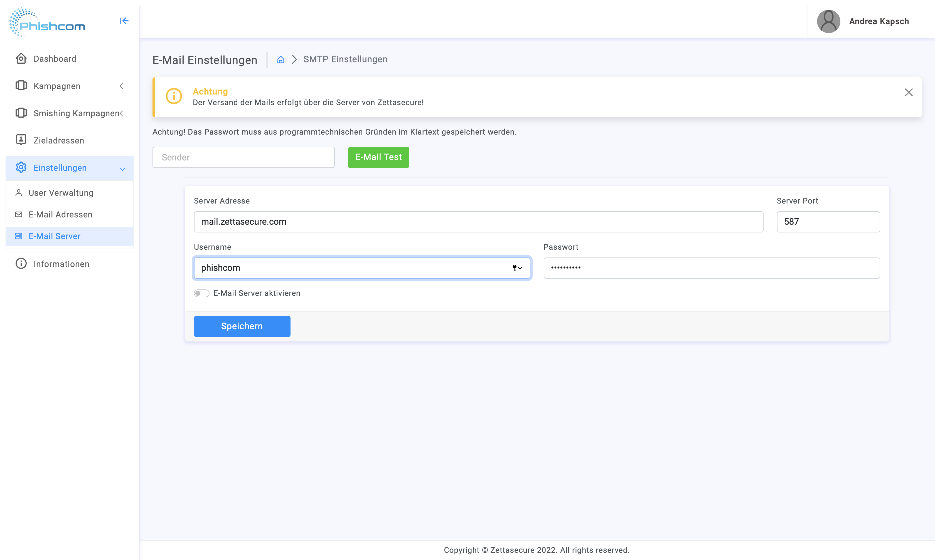Viewport: 935px width, 560px height.
Task: Click the Username text field
Action: [362, 268]
